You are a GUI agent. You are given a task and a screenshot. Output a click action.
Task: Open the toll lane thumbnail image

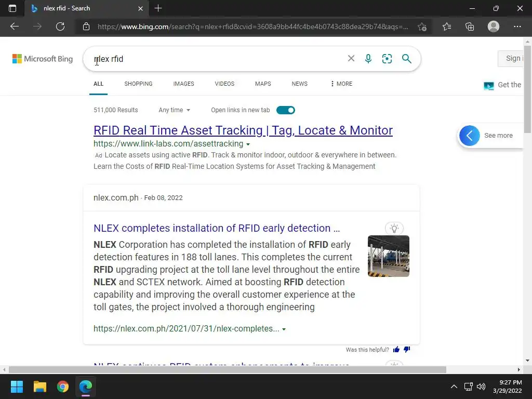(x=389, y=256)
